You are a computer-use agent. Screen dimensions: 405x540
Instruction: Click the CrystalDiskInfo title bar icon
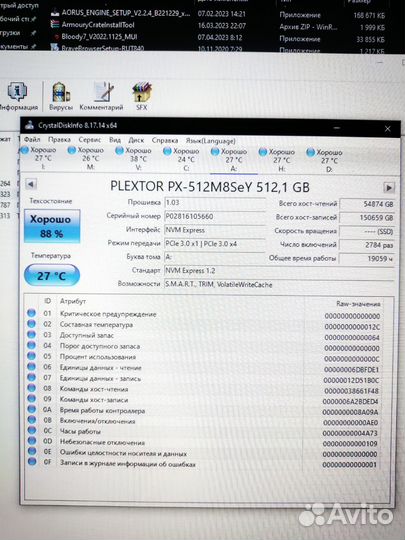tap(30, 125)
